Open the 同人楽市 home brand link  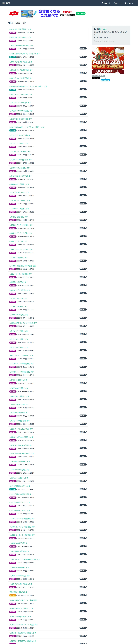(6, 3)
